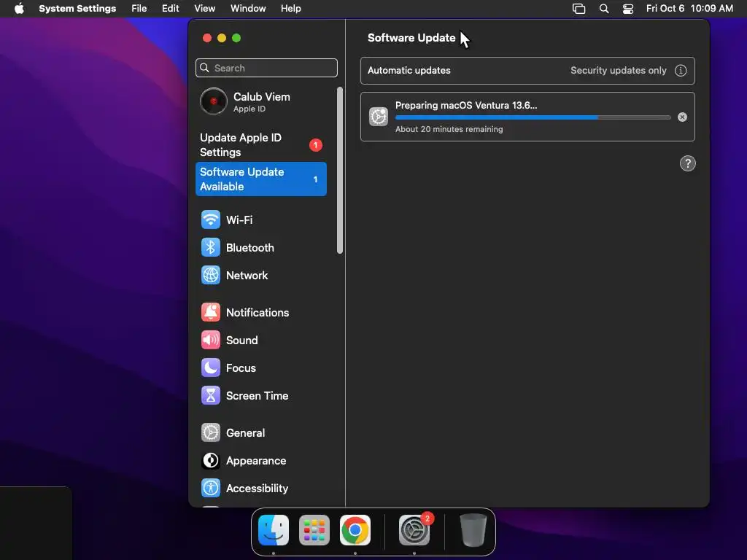
Task: Open the Help menu
Action: pos(290,9)
